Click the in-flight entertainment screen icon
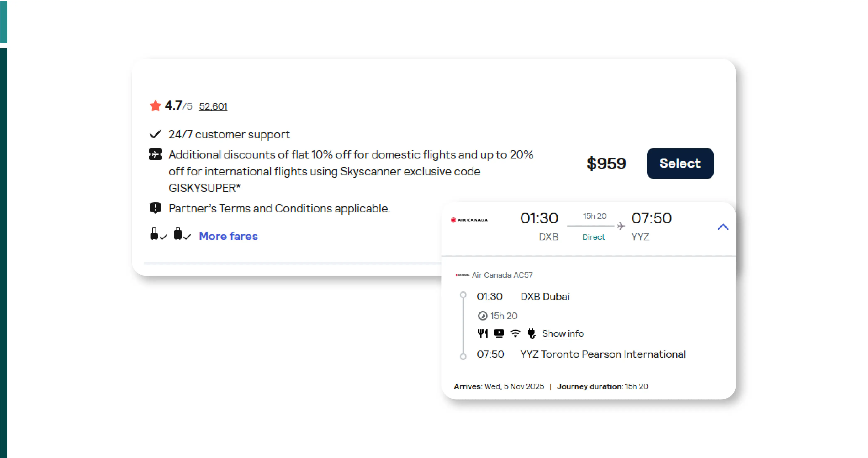This screenshot has width=868, height=458. [x=499, y=333]
